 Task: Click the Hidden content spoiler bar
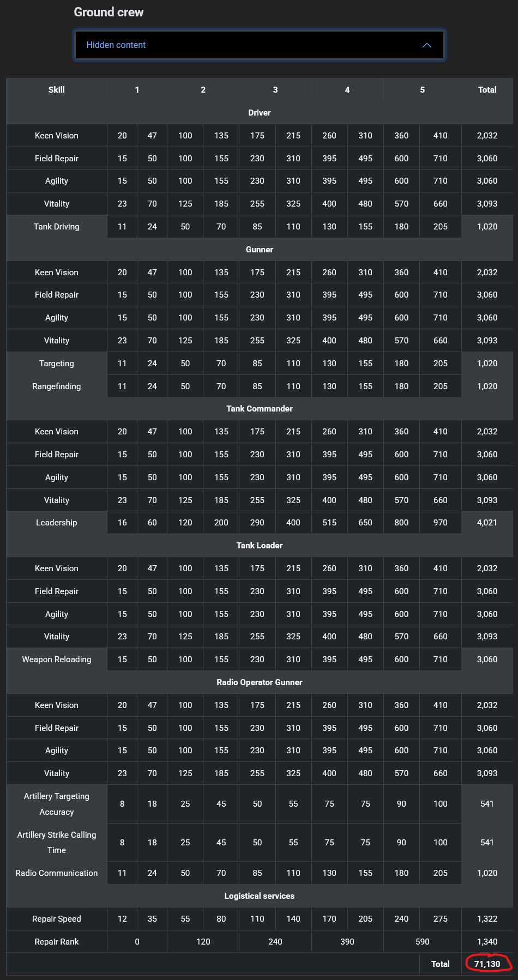[260, 45]
